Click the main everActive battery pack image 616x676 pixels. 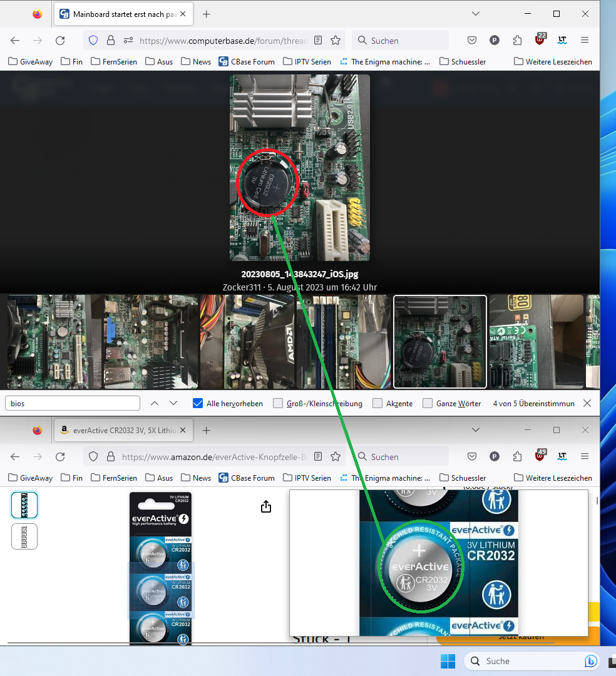(x=160, y=568)
